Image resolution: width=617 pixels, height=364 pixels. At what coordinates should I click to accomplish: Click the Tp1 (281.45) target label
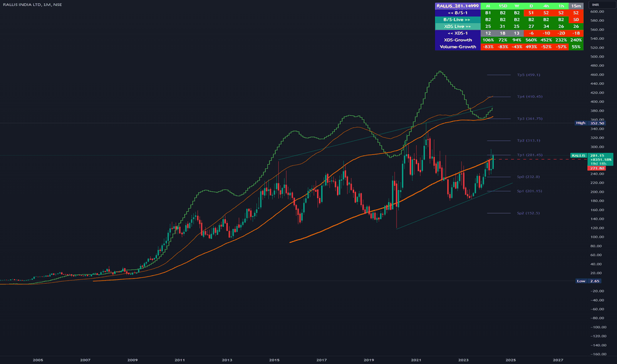[530, 155]
